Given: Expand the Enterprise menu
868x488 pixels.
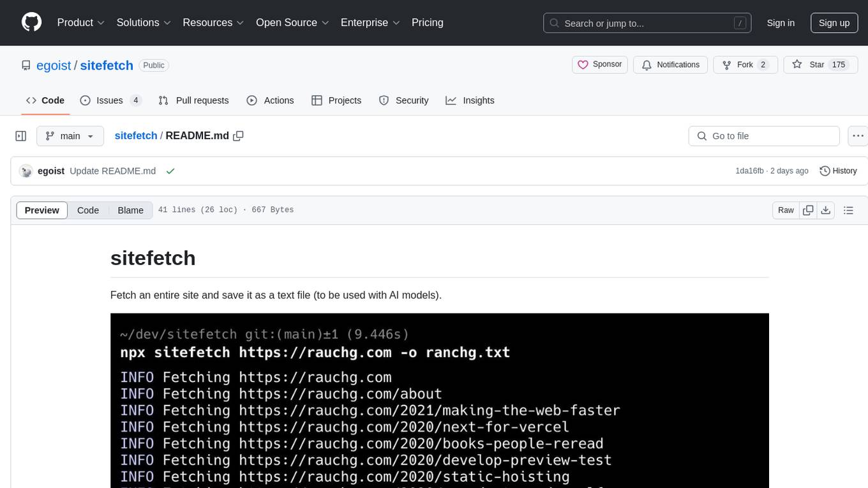Looking at the screenshot, I should coord(370,22).
